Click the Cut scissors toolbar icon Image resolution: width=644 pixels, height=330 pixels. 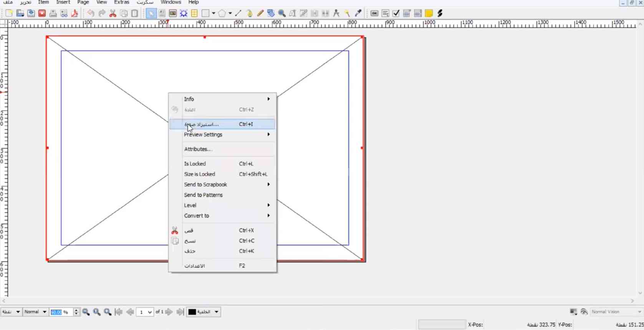(x=113, y=13)
